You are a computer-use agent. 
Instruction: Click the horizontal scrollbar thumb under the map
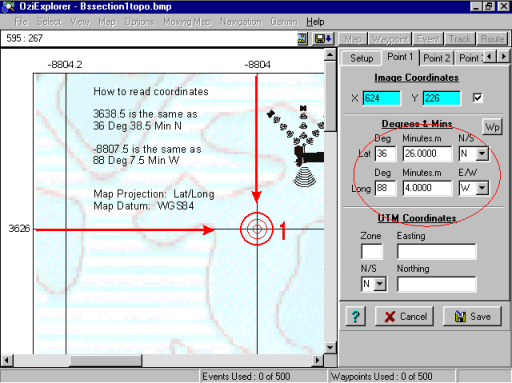[x=106, y=360]
